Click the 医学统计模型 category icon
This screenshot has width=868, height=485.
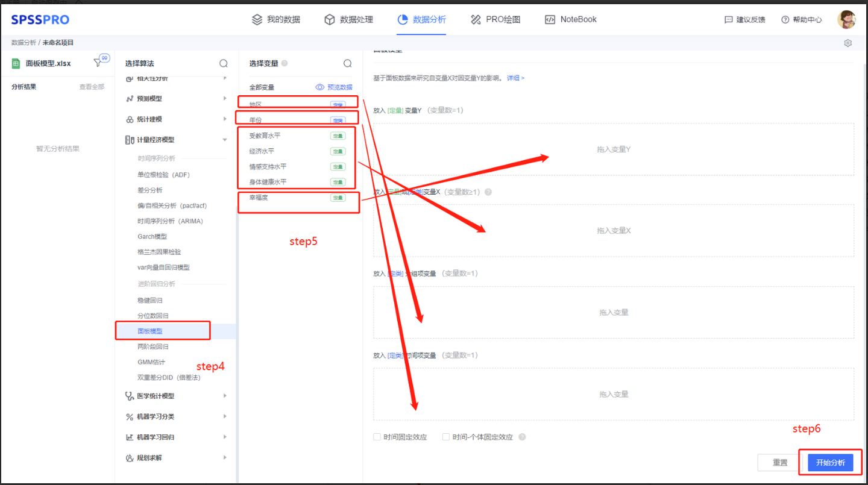130,396
